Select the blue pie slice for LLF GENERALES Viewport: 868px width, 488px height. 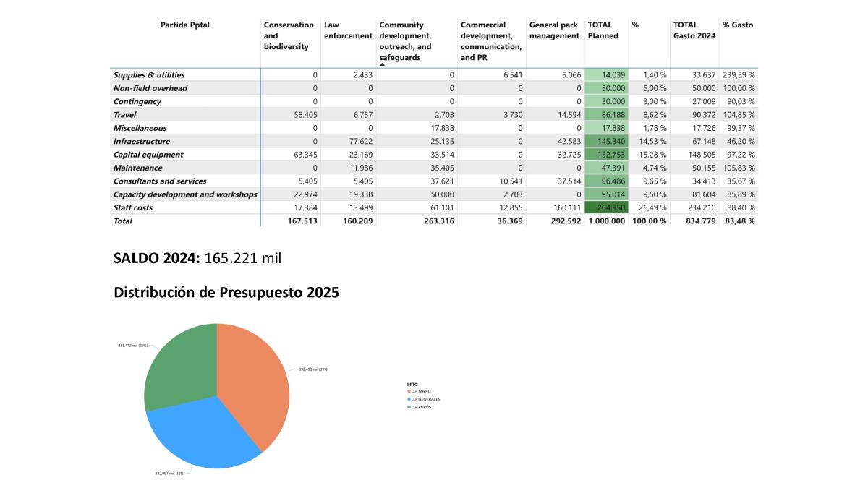[203, 434]
